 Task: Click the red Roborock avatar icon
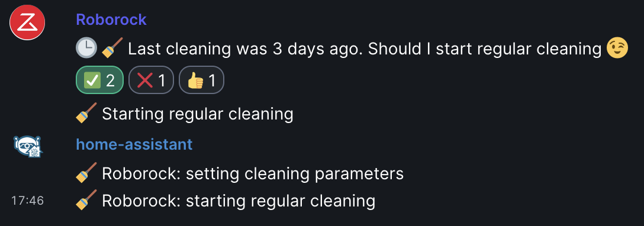(x=27, y=22)
